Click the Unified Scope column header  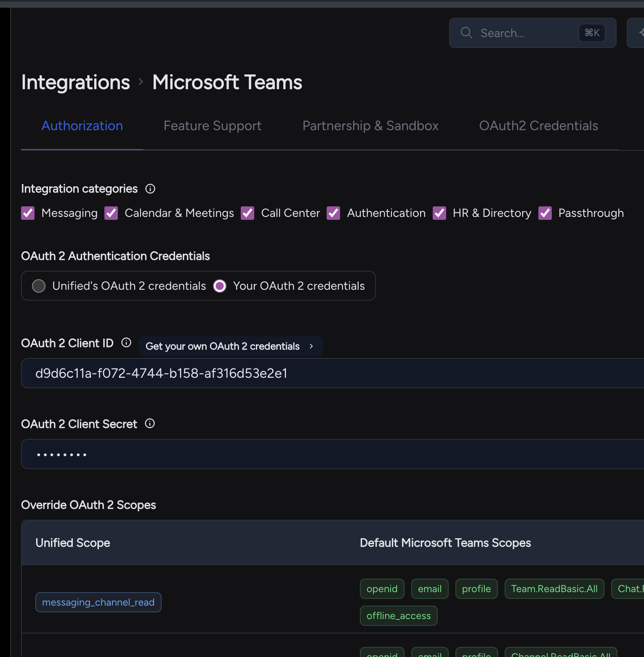point(73,543)
